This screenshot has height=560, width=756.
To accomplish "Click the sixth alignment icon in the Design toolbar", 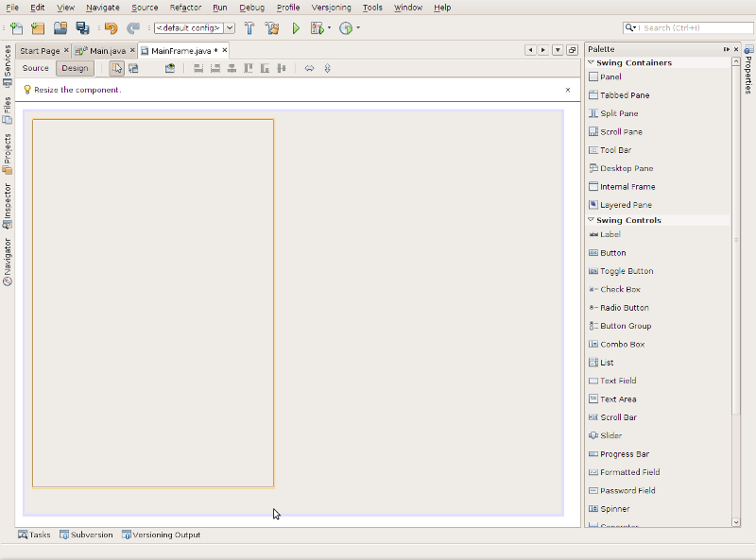I will click(x=282, y=68).
